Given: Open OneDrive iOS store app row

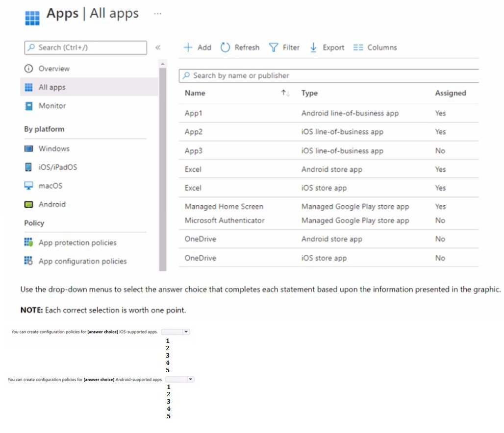Looking at the screenshot, I should coord(328,258).
